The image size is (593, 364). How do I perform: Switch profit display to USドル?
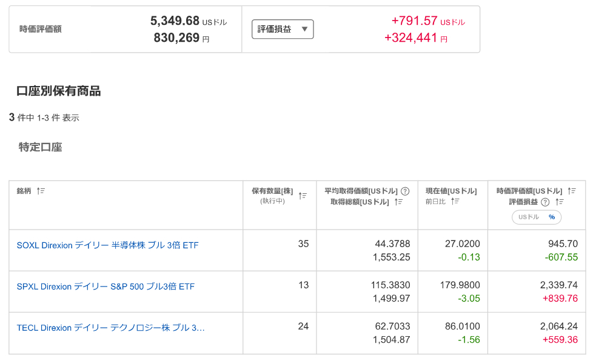click(x=528, y=217)
